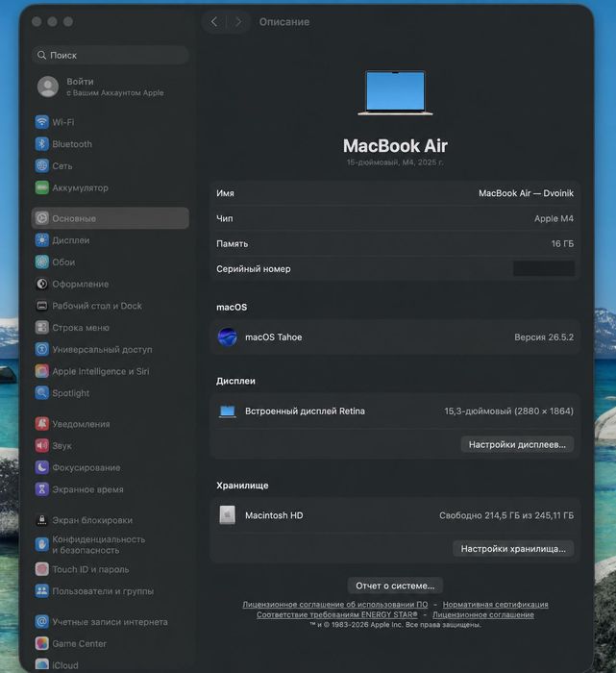This screenshot has width=616, height=673.
Task: Open iCloud settings in the sidebar
Action: point(111,665)
